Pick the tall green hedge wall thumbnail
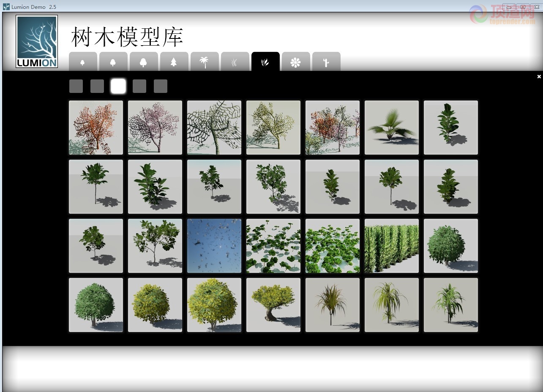543x392 pixels. [x=392, y=246]
